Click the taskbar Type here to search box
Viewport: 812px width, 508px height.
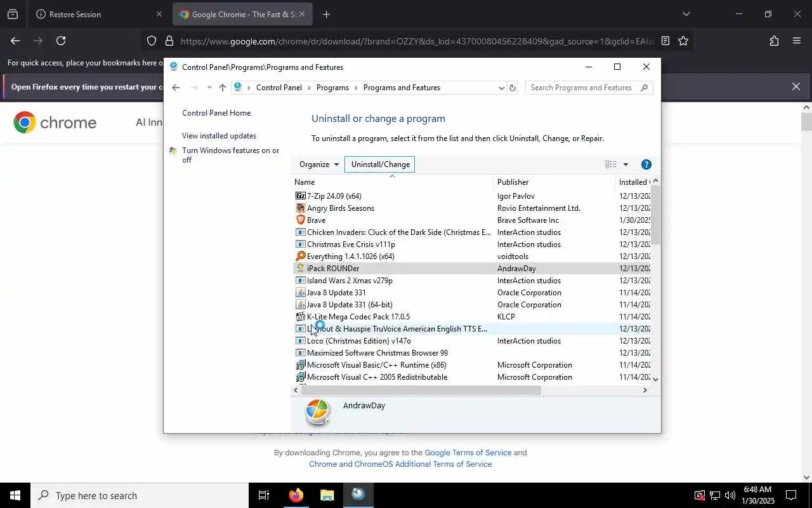140,495
